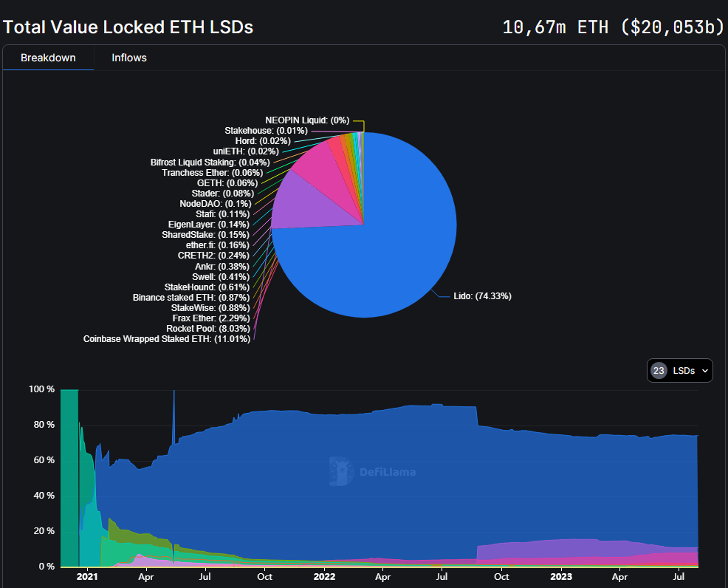Click the 2021 x-axis year label

click(x=87, y=577)
